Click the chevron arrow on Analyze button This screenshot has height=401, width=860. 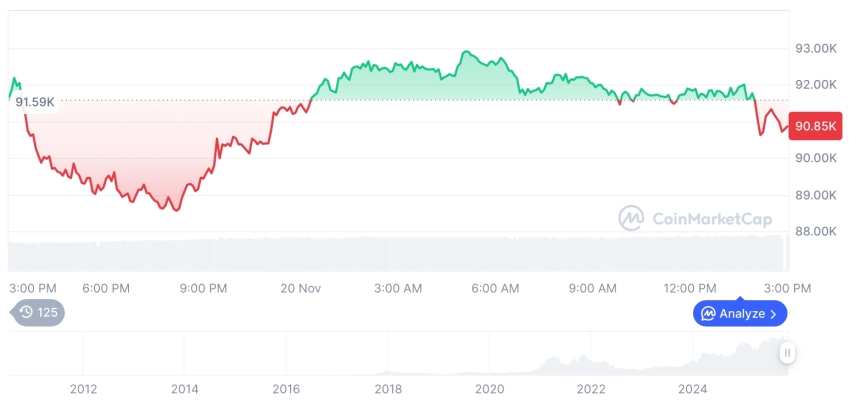(x=773, y=314)
